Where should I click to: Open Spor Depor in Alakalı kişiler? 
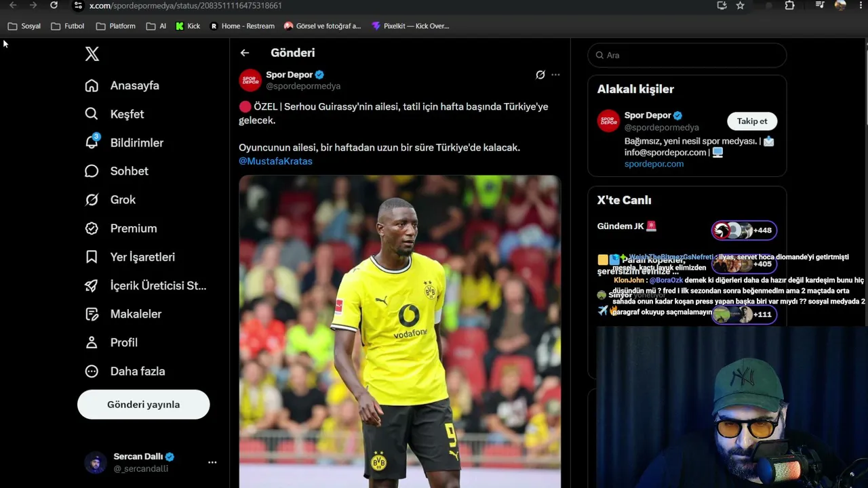[x=648, y=115]
